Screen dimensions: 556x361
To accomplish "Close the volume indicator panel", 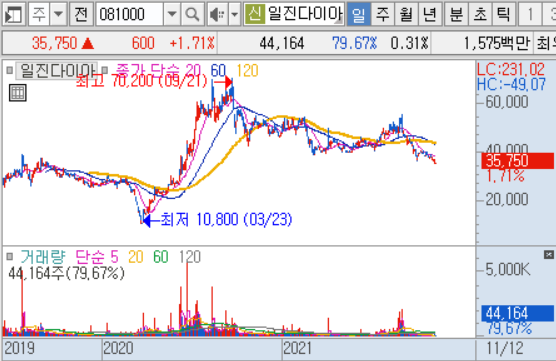I will [549, 254].
